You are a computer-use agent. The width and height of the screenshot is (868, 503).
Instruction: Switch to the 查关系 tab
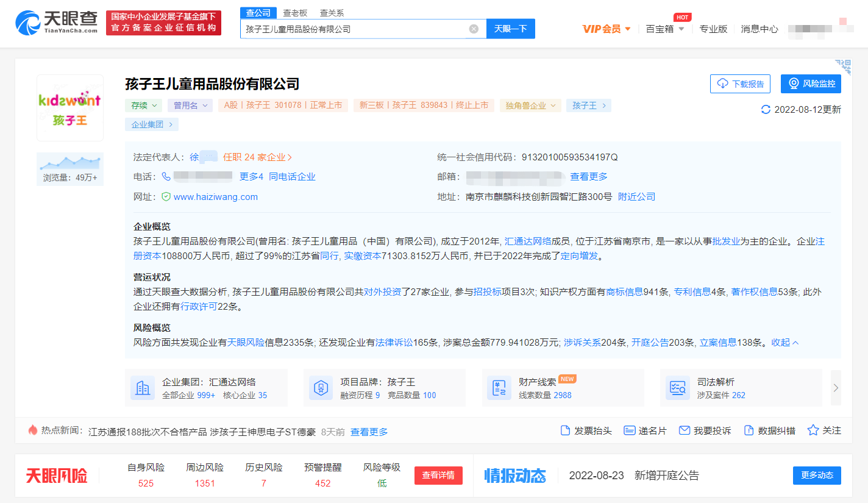tap(331, 13)
